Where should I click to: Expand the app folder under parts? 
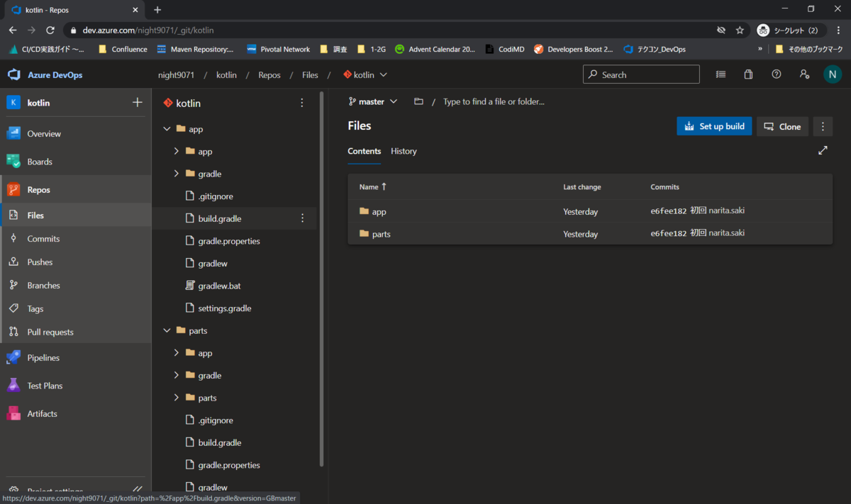click(x=177, y=353)
